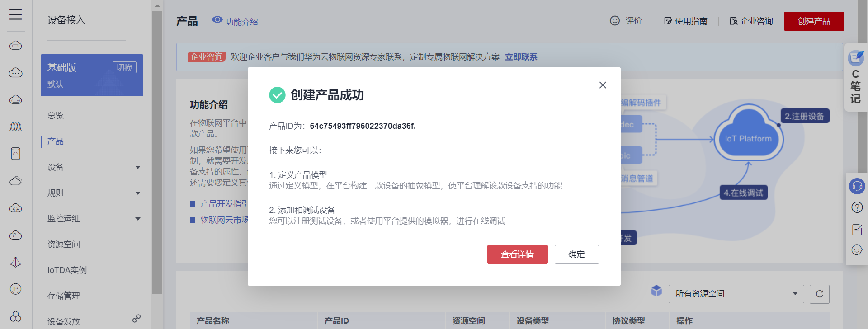Screen dimensions: 868x329
Task: Open the 所有资源空间 dropdown
Action: click(x=736, y=294)
